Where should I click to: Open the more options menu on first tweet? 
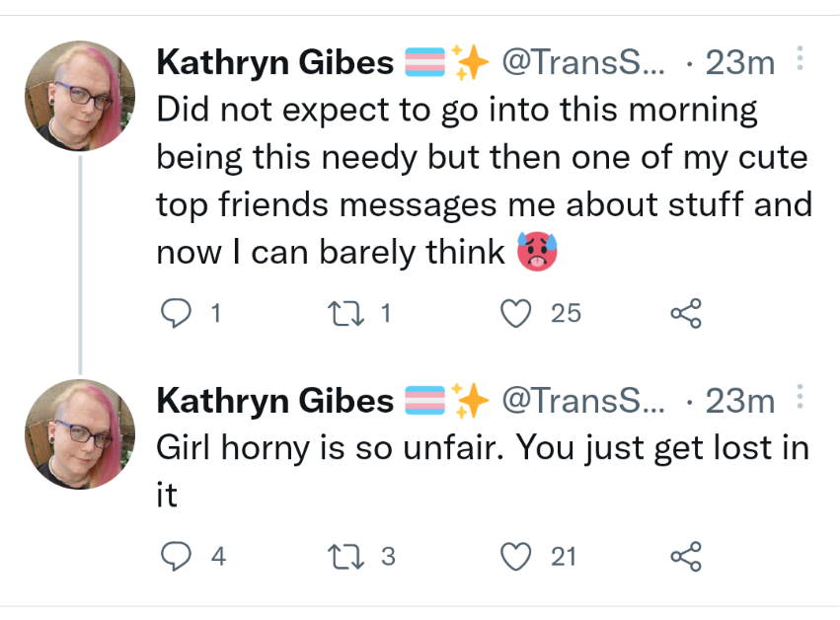pos(800,58)
